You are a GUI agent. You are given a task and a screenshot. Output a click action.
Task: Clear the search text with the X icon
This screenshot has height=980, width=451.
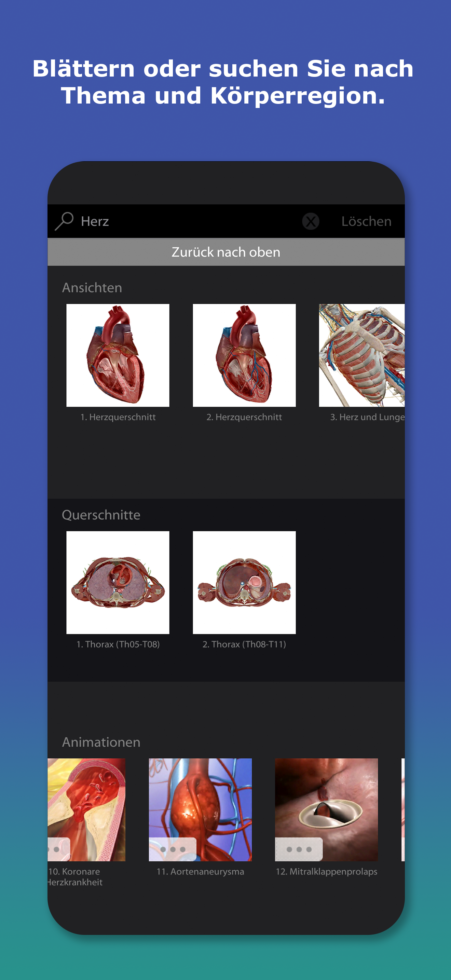tap(311, 221)
